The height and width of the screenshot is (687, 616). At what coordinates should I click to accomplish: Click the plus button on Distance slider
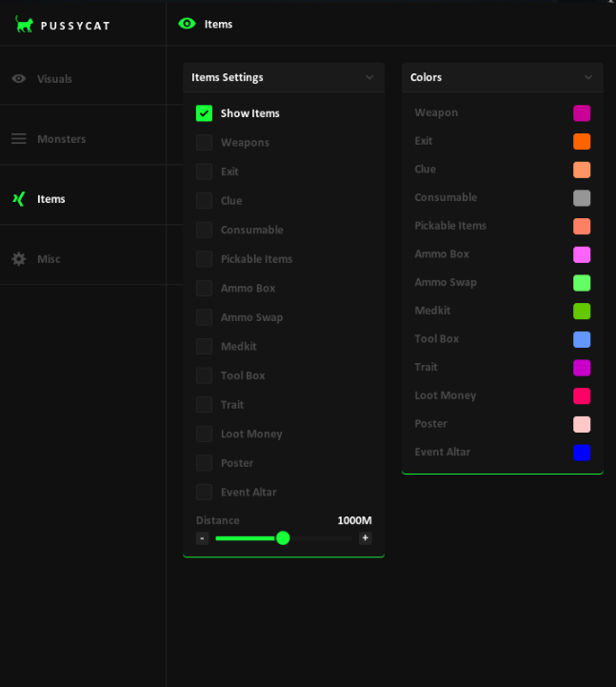coord(366,538)
